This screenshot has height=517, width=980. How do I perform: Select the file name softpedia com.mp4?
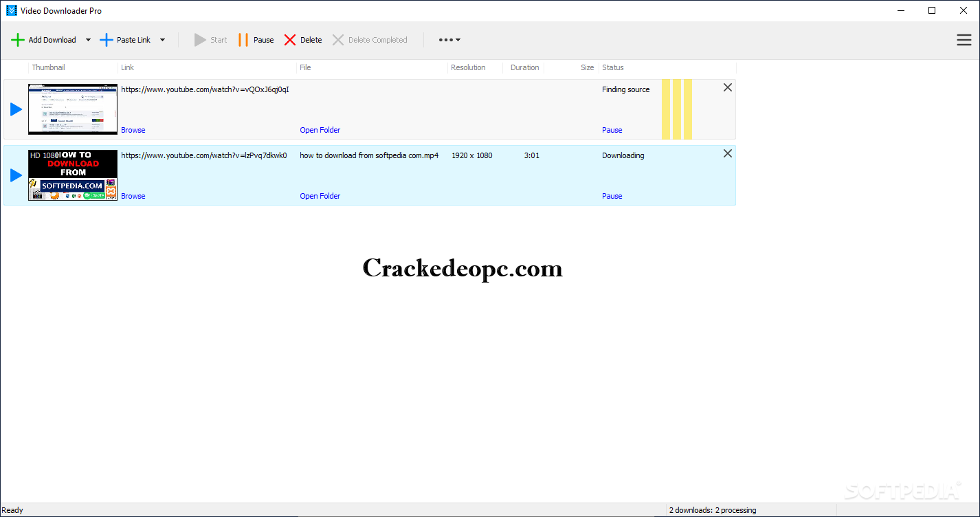point(369,155)
